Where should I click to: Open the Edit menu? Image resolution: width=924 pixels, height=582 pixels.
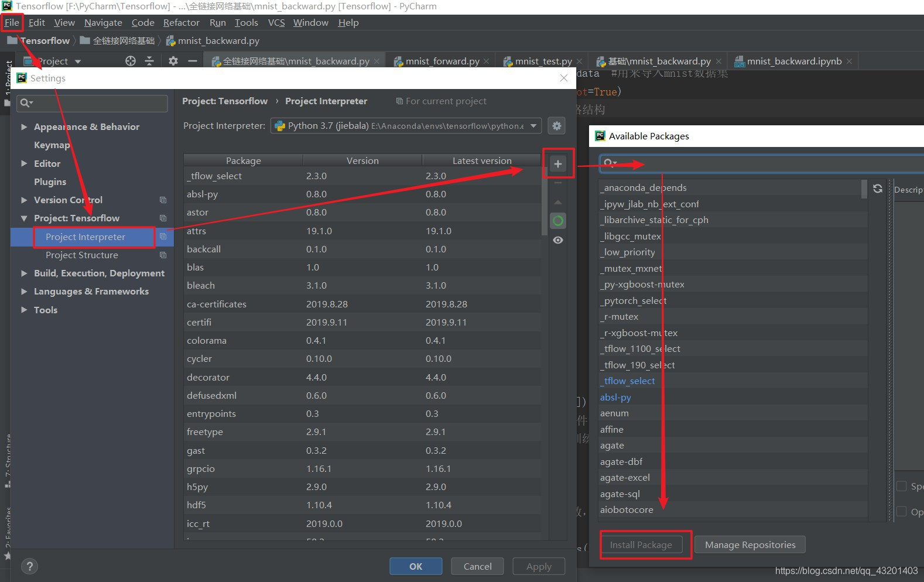point(36,23)
